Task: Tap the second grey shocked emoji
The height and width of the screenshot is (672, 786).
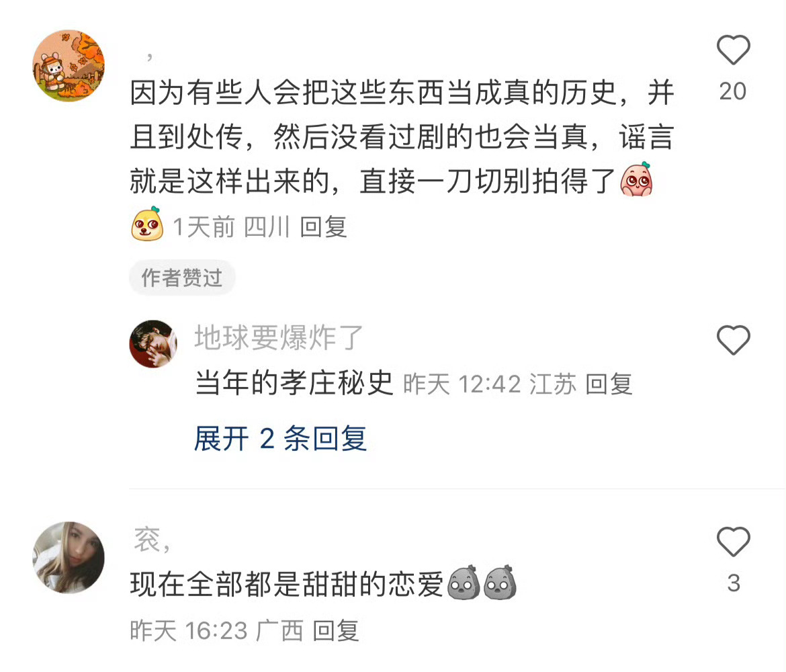Action: click(x=500, y=583)
